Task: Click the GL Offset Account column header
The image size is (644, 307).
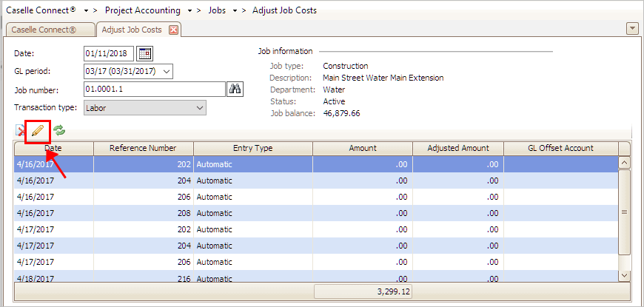Action: pos(559,148)
